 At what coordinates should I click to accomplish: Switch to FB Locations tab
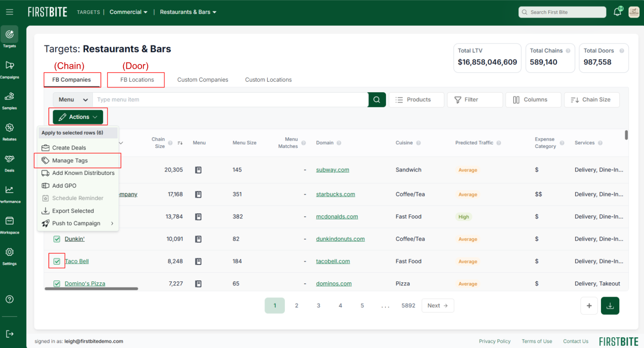pos(137,80)
